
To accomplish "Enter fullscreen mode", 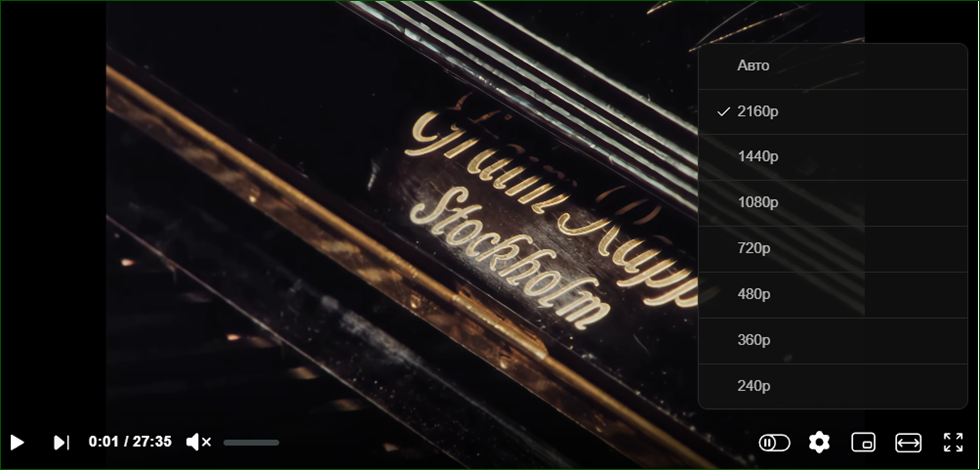I will click(953, 442).
